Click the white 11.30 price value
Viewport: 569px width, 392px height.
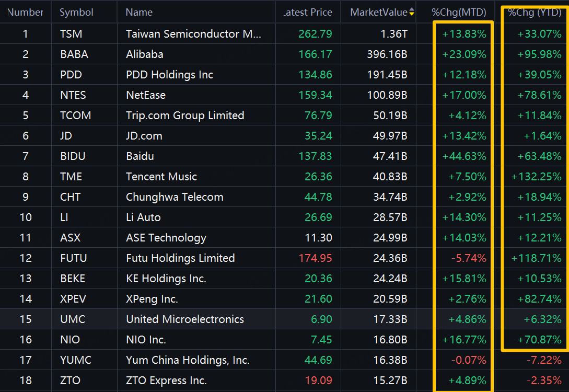tap(318, 237)
